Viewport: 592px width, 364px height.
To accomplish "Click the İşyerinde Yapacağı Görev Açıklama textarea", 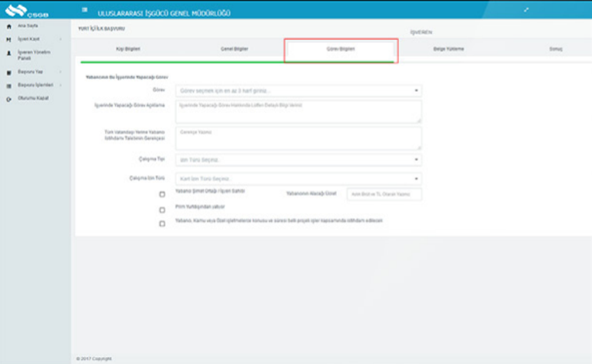I will tap(298, 111).
